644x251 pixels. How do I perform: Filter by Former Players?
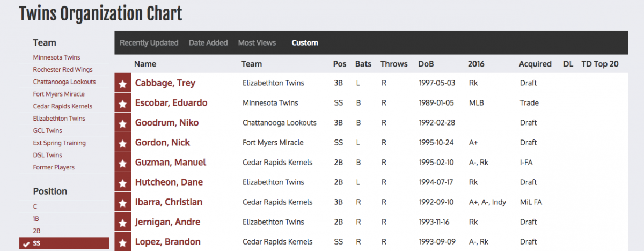tap(54, 167)
